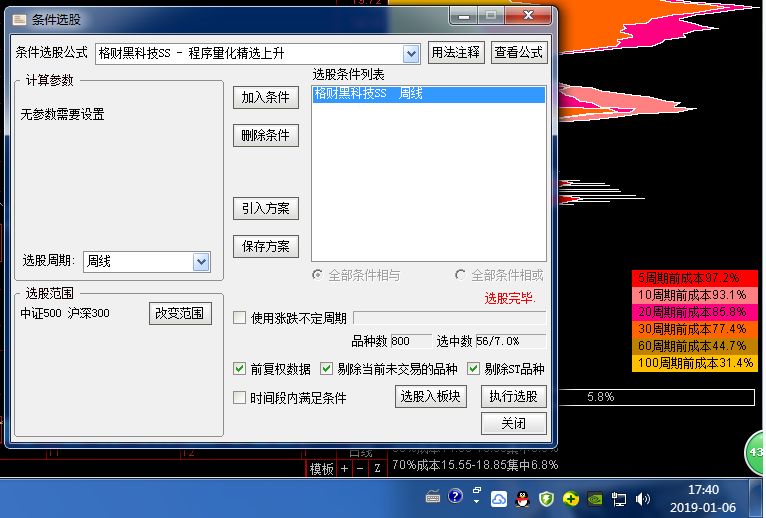The image size is (766, 518).
Task: Open the green shield security tray icon
Action: pos(546,499)
